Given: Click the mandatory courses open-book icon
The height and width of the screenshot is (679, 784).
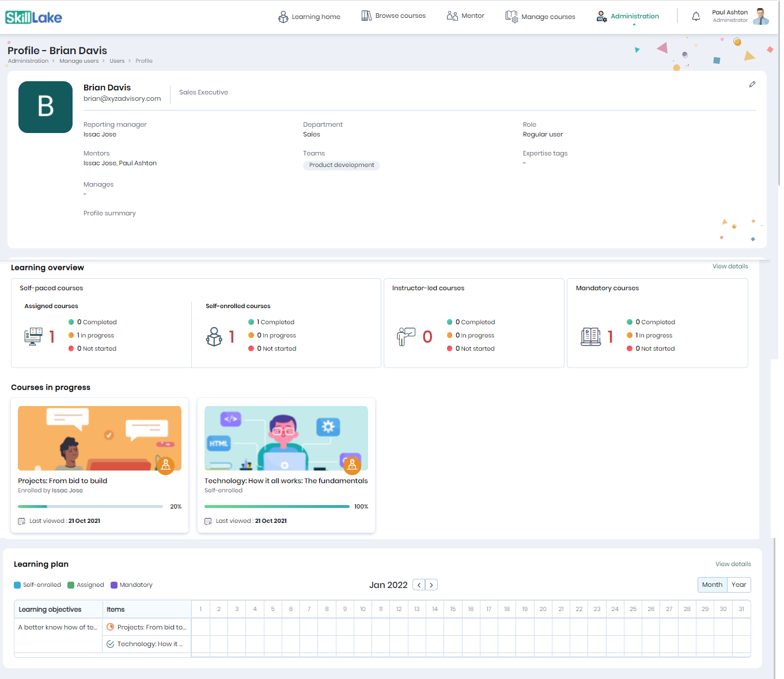Looking at the screenshot, I should coord(590,336).
